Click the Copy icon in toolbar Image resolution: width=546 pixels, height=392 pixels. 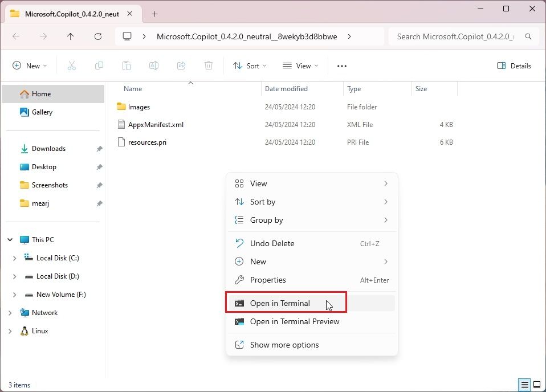[x=99, y=66]
